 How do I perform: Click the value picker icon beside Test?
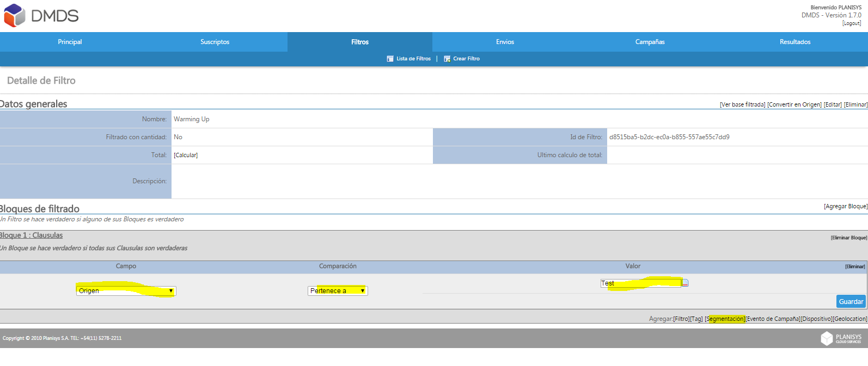(685, 283)
